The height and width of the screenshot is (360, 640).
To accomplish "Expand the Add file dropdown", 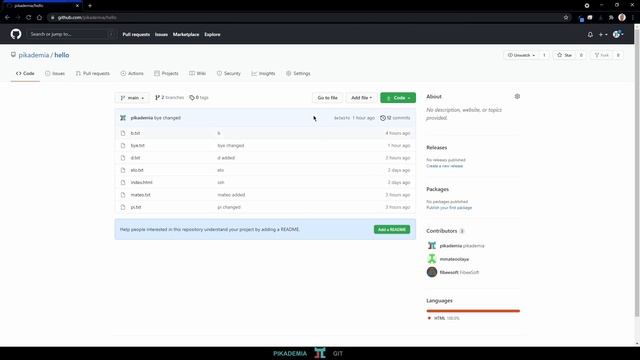I will pyautogui.click(x=362, y=98).
